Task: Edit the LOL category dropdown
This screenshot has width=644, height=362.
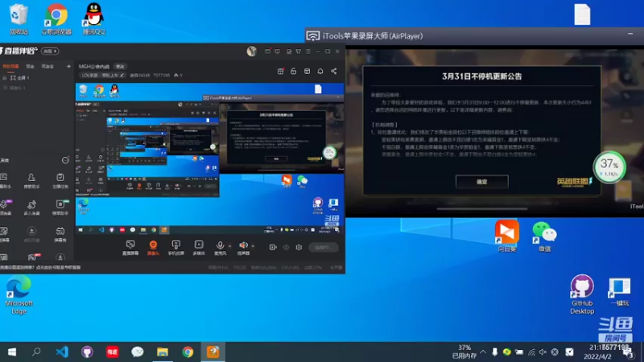Action: [x=102, y=76]
